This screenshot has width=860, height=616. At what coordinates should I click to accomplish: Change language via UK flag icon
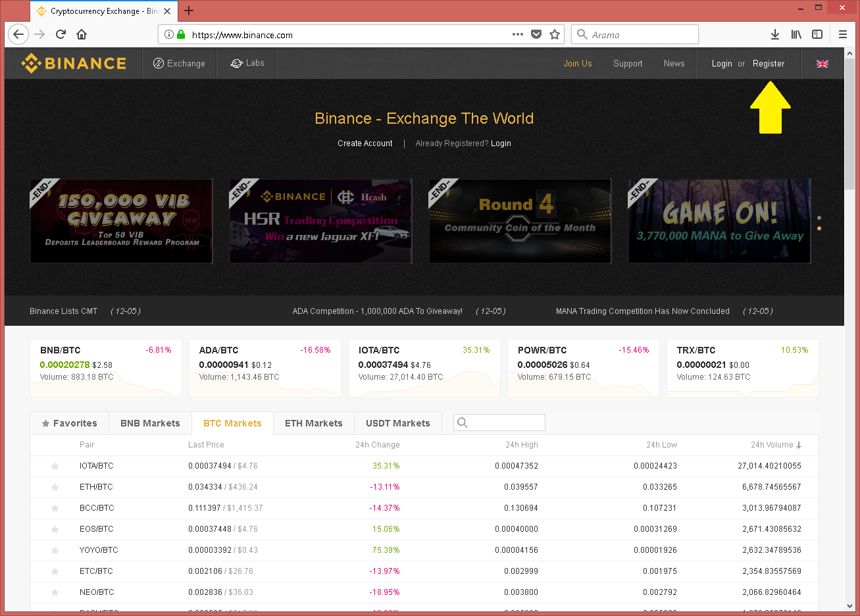click(822, 64)
